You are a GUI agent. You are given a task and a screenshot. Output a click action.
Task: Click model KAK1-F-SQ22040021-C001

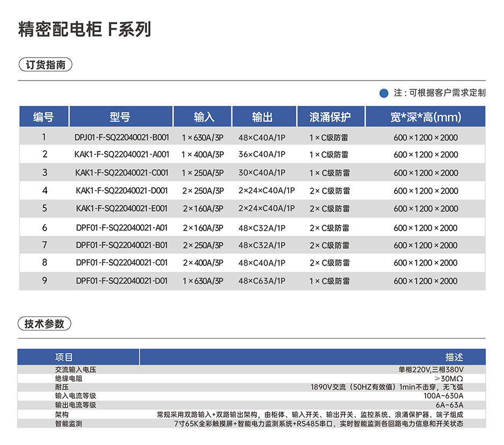point(122,173)
